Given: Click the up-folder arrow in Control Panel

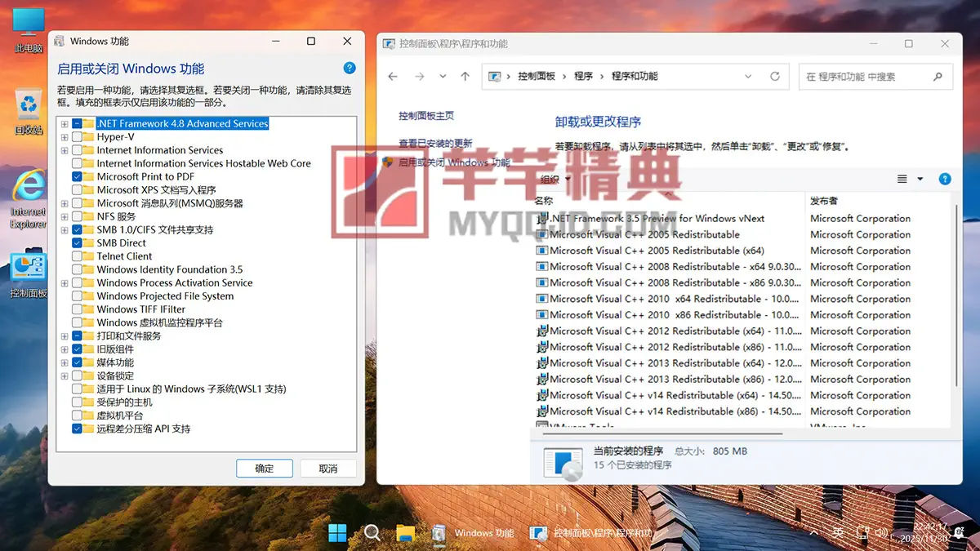Looking at the screenshot, I should [465, 77].
